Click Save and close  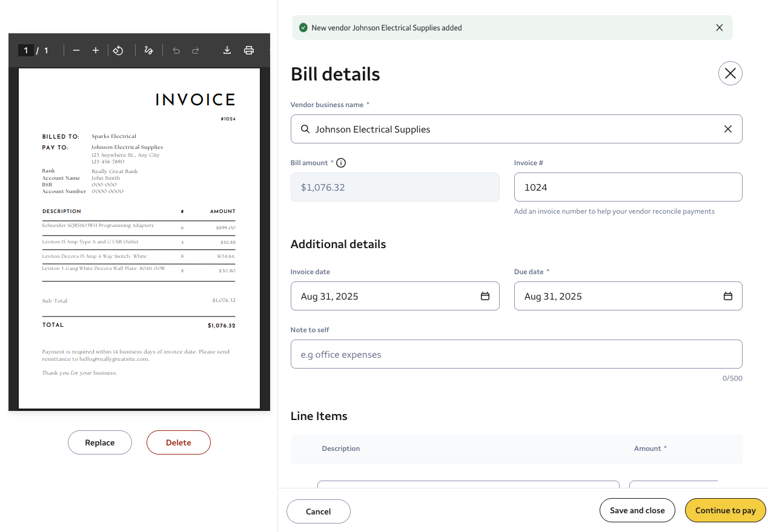[637, 510]
